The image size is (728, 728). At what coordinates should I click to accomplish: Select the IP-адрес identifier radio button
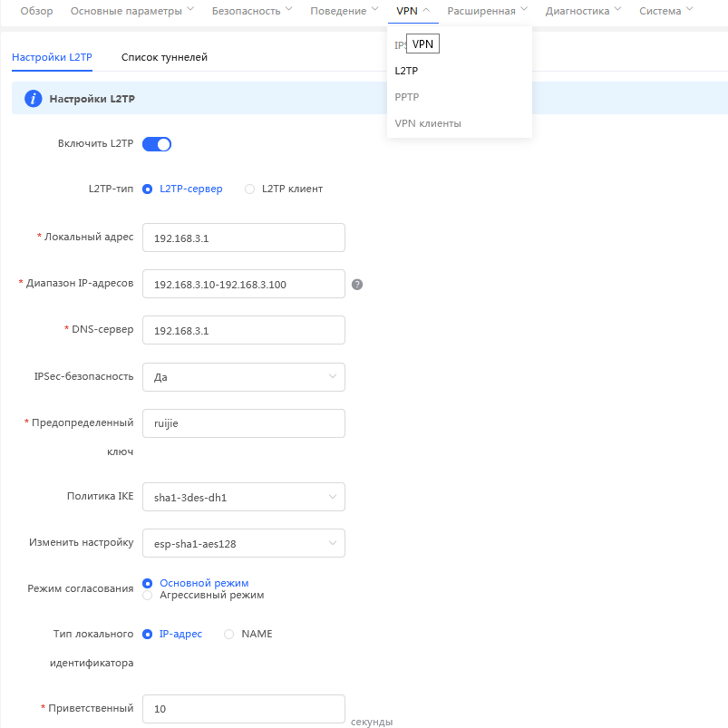147,635
